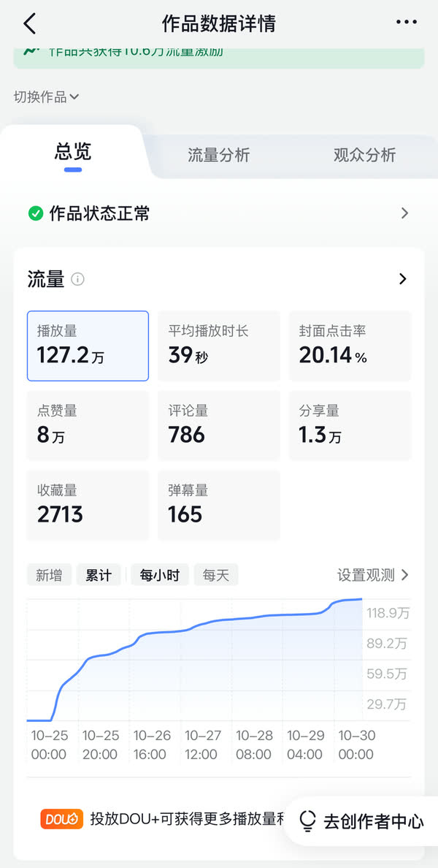
Task: Click the 89.2万 axis value
Action: pyautogui.click(x=387, y=643)
